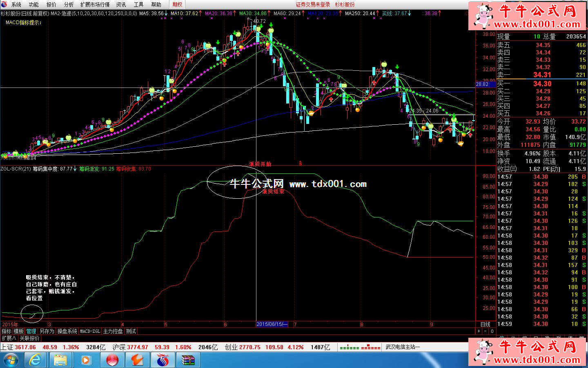Open the Windows Start button
Viewport: 588px width, 368px height.
[x=11, y=360]
